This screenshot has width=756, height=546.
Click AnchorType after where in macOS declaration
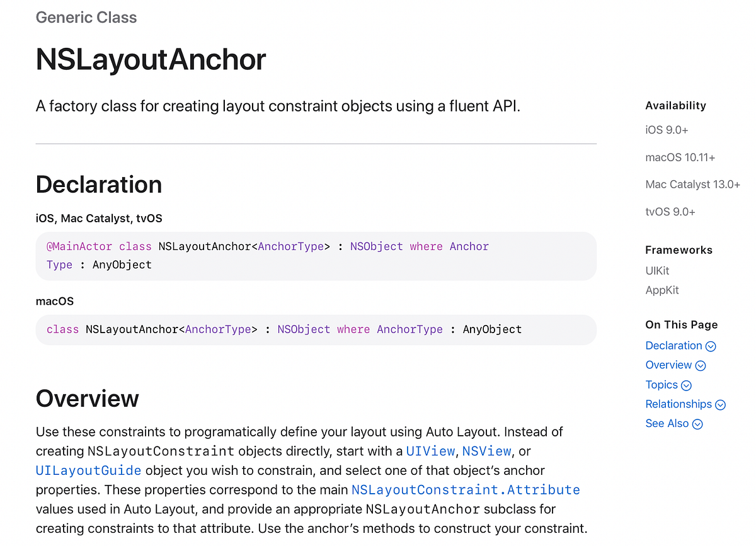[410, 329]
